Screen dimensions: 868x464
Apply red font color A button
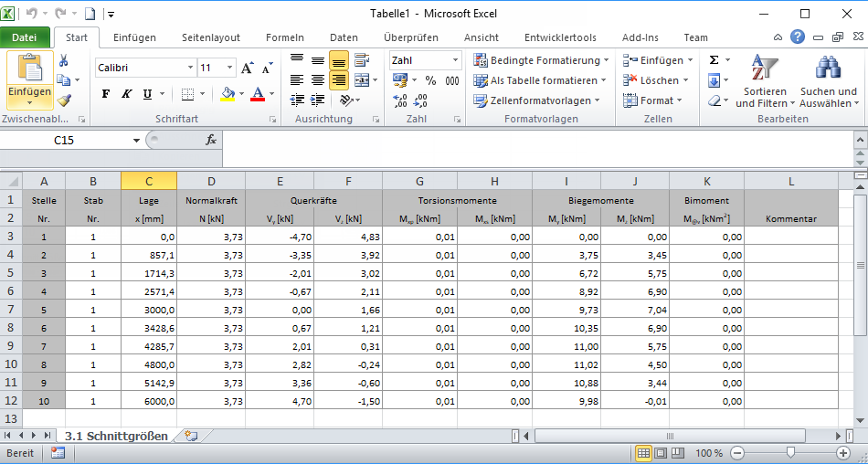(258, 94)
